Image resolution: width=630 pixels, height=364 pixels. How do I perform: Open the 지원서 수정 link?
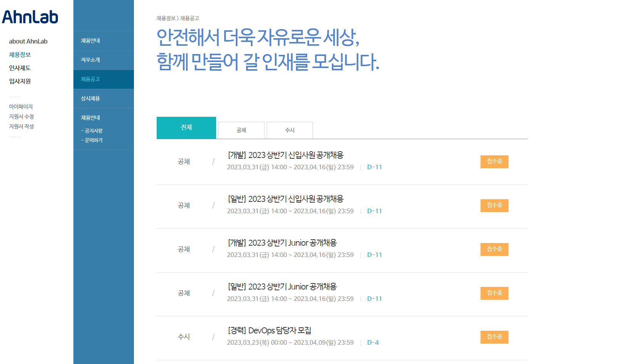[x=21, y=116]
